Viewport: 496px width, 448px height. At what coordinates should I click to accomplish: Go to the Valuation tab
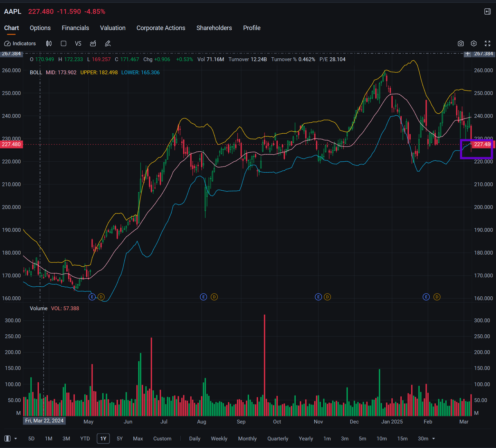pyautogui.click(x=113, y=28)
